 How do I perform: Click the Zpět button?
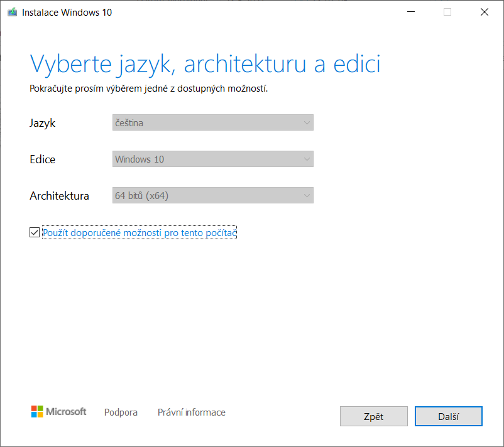374,416
